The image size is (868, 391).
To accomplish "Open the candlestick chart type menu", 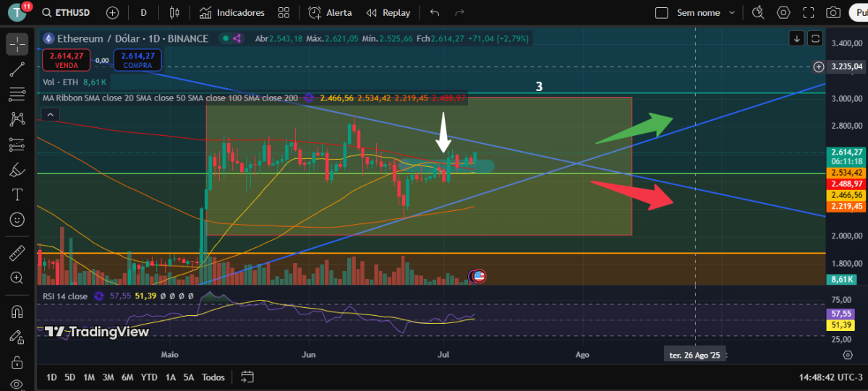I will point(173,13).
